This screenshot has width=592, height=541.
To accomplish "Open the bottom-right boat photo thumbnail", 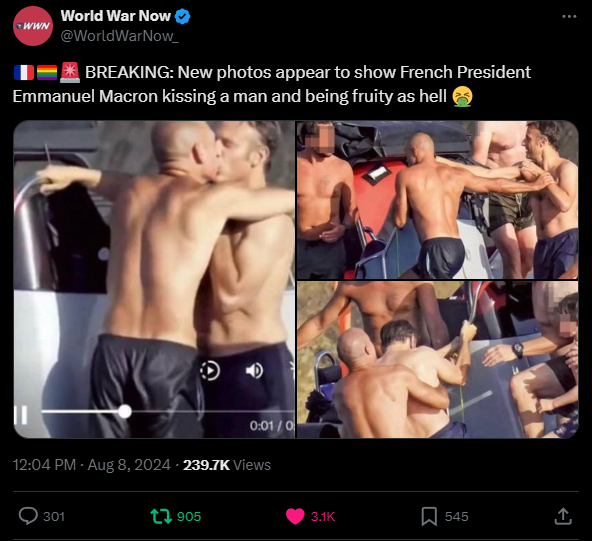I will point(438,359).
